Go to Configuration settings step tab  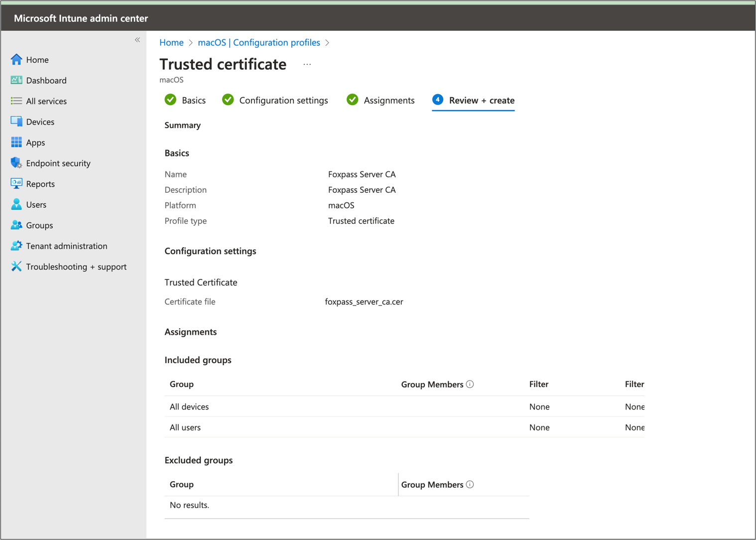coord(275,100)
